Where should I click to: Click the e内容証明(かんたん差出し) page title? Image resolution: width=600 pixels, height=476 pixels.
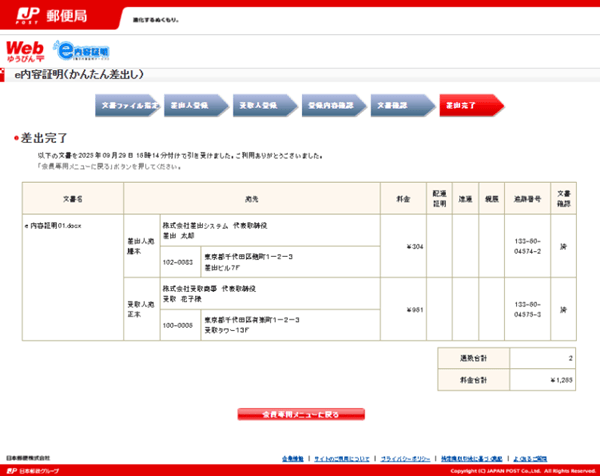[79, 74]
